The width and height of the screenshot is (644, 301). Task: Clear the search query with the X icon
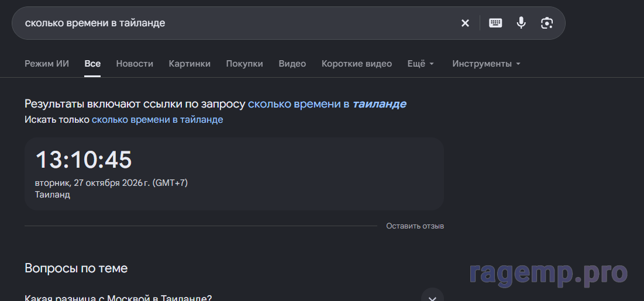click(x=465, y=23)
